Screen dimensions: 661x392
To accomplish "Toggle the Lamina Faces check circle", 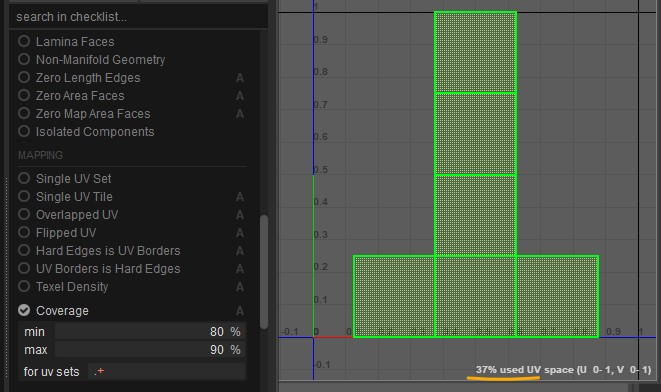I will [24, 41].
